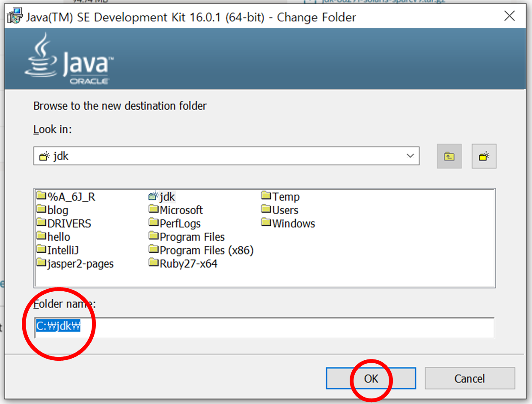Select the Ruby27-x64 folder
The width and height of the screenshot is (532, 404).
point(183,263)
